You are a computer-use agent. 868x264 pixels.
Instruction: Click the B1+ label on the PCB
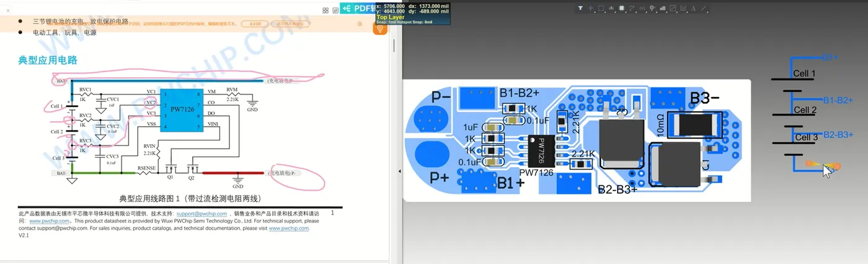tap(511, 183)
